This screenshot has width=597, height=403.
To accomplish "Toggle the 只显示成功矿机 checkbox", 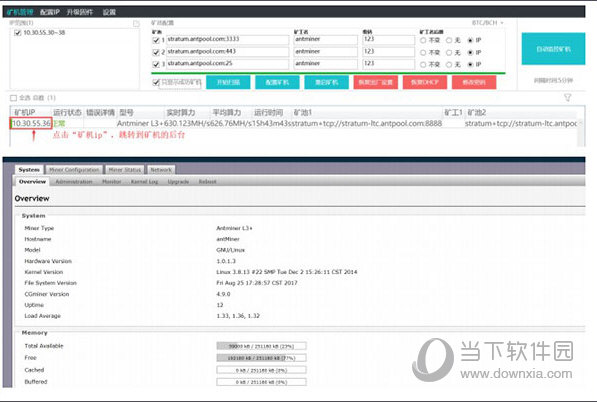I will (x=155, y=82).
